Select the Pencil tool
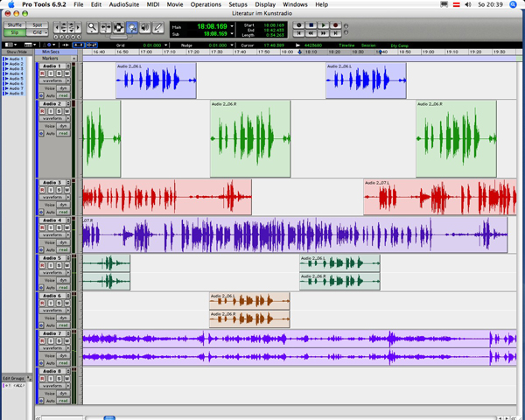The width and height of the screenshot is (525, 420). point(157,28)
